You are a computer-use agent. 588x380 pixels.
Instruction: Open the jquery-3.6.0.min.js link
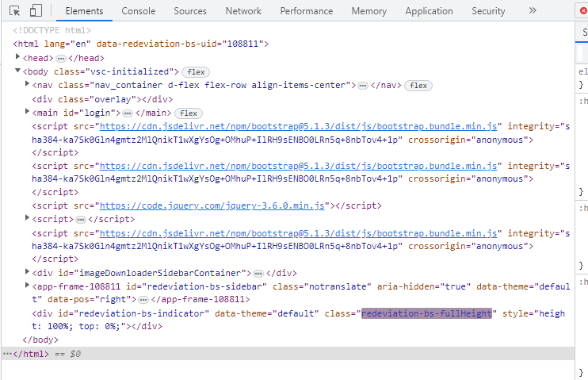212,205
